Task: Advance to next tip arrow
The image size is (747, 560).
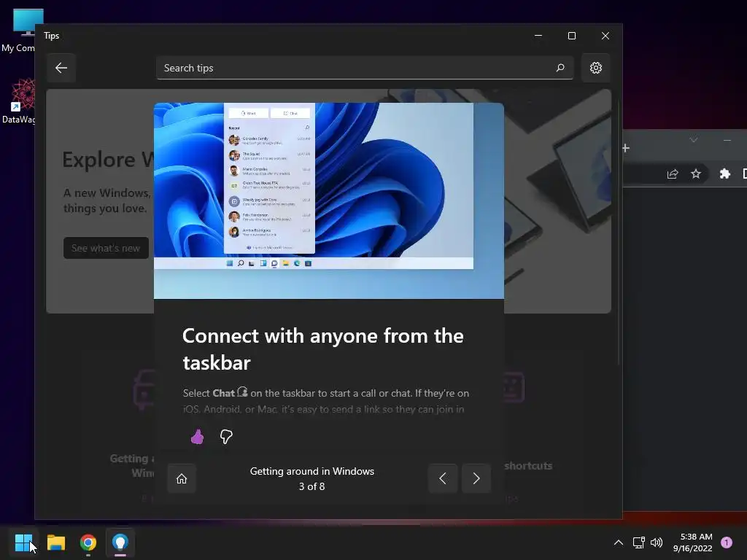Action: (476, 478)
